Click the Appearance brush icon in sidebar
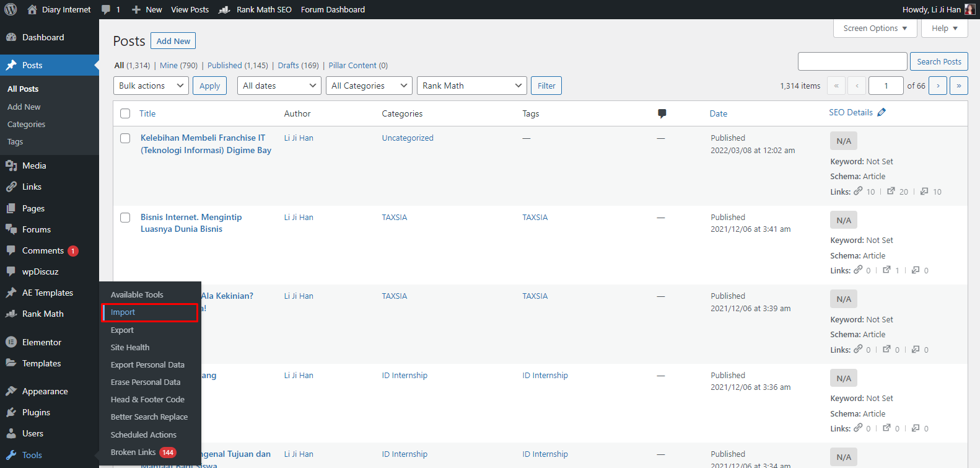980x468 pixels. (x=11, y=391)
